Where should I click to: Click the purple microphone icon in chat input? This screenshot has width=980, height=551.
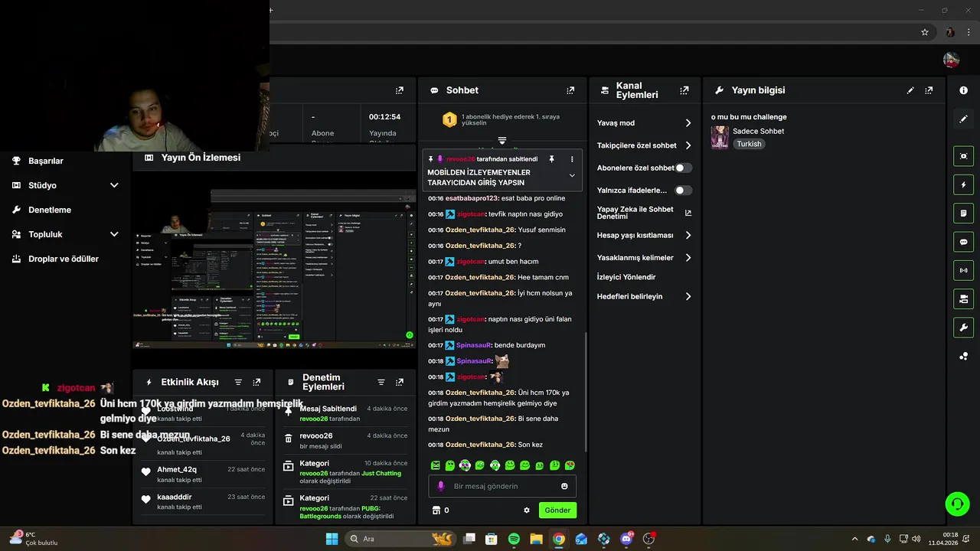(x=440, y=486)
